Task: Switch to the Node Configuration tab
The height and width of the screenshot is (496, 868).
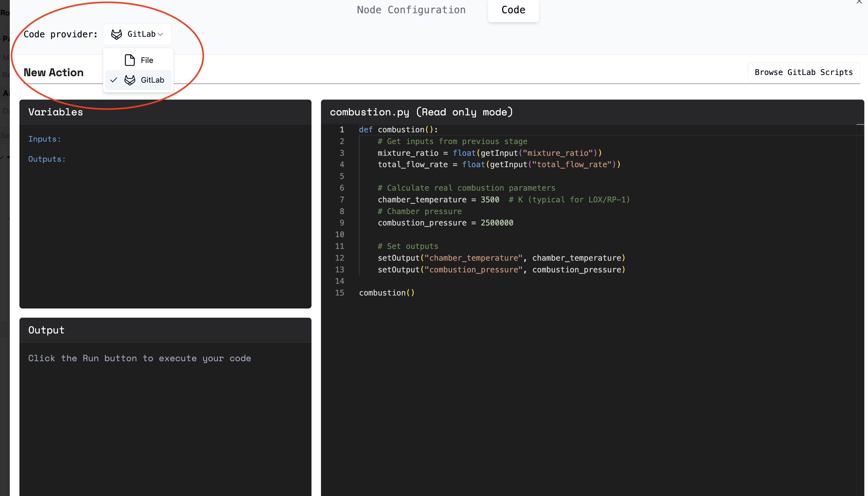Action: 411,10
